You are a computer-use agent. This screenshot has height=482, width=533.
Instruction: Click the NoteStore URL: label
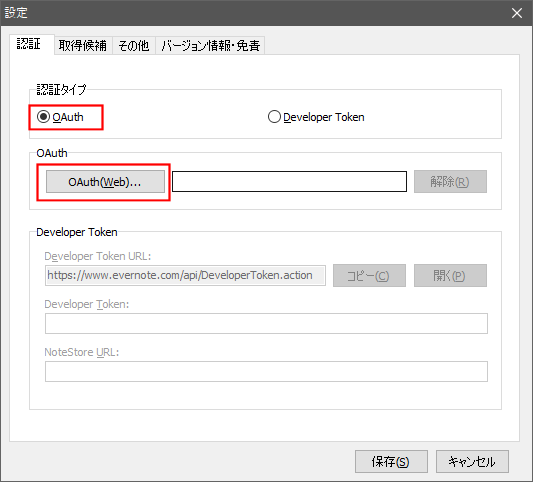pyautogui.click(x=82, y=352)
